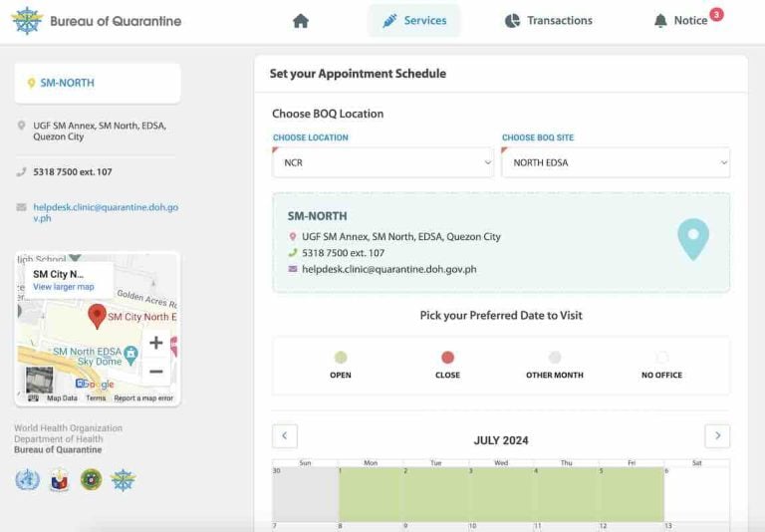Click the red CLOSE legend swatch
765x532 pixels.
click(447, 358)
